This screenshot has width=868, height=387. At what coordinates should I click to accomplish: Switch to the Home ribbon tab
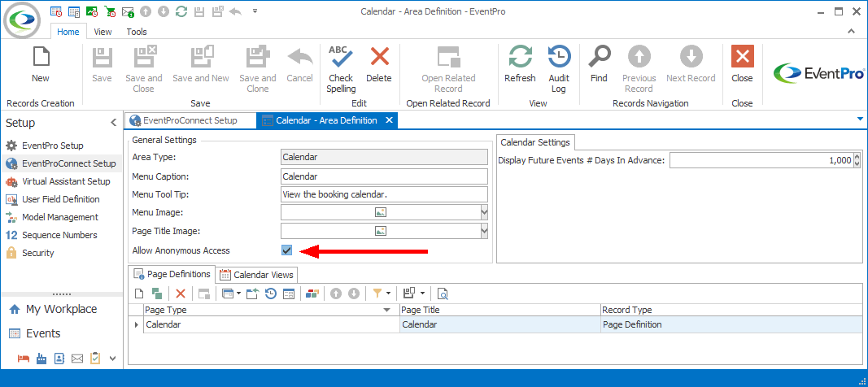pyautogui.click(x=68, y=32)
